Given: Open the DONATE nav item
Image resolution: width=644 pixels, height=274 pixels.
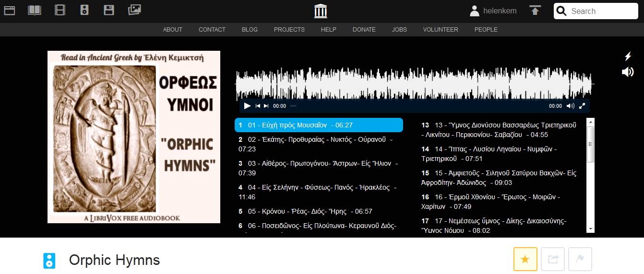Looking at the screenshot, I should (364, 30).
